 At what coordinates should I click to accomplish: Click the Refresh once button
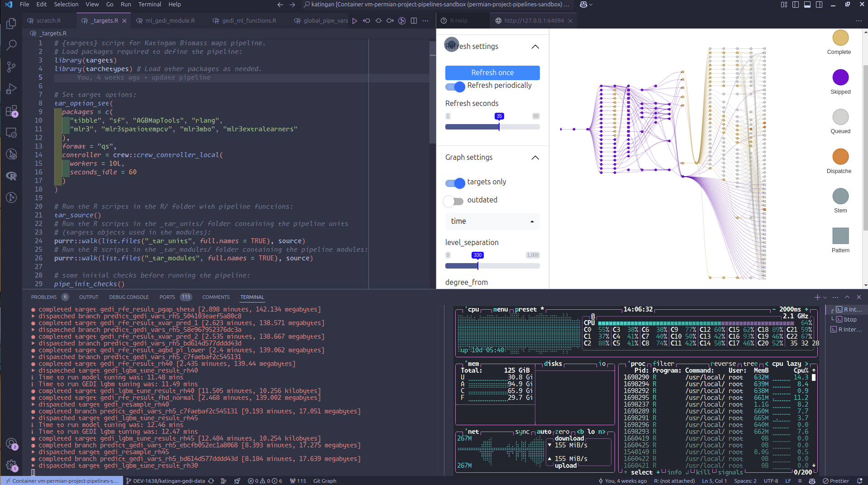tap(492, 73)
